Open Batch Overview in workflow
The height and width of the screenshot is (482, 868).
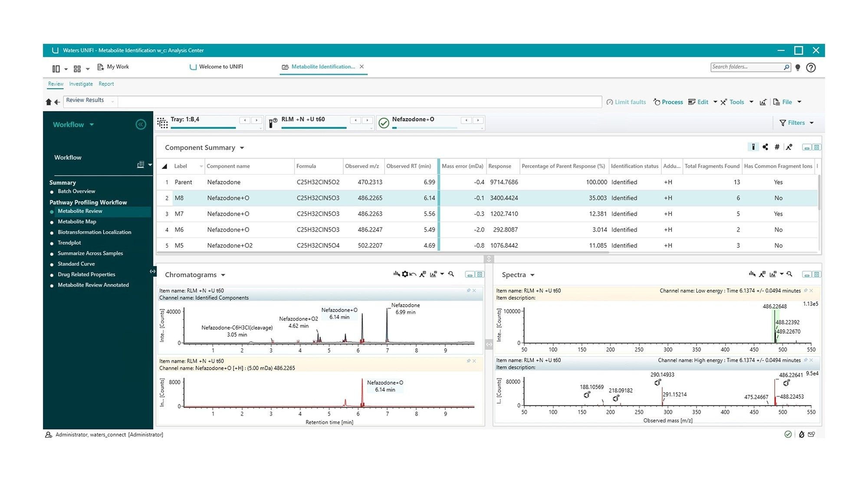[x=76, y=191]
